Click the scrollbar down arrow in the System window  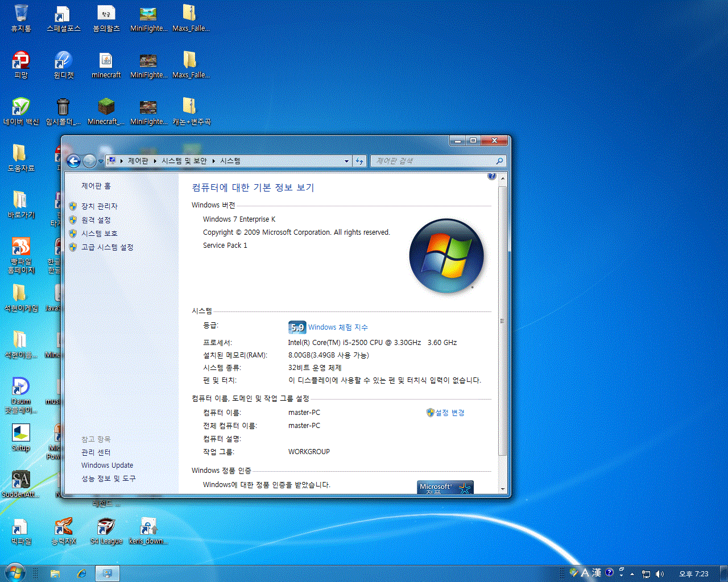pyautogui.click(x=502, y=489)
